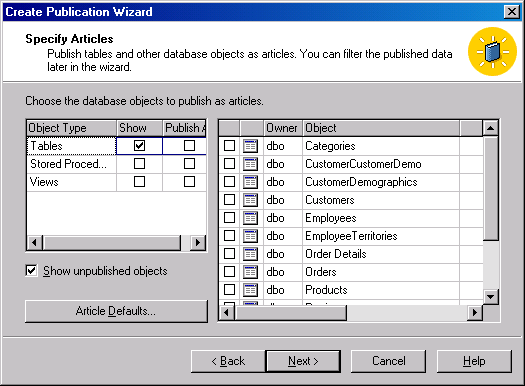
Task: Click the table icon beside Employees
Action: [250, 218]
